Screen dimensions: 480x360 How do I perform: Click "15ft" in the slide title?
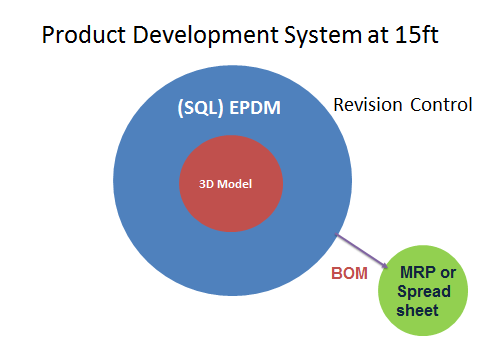tap(417, 35)
